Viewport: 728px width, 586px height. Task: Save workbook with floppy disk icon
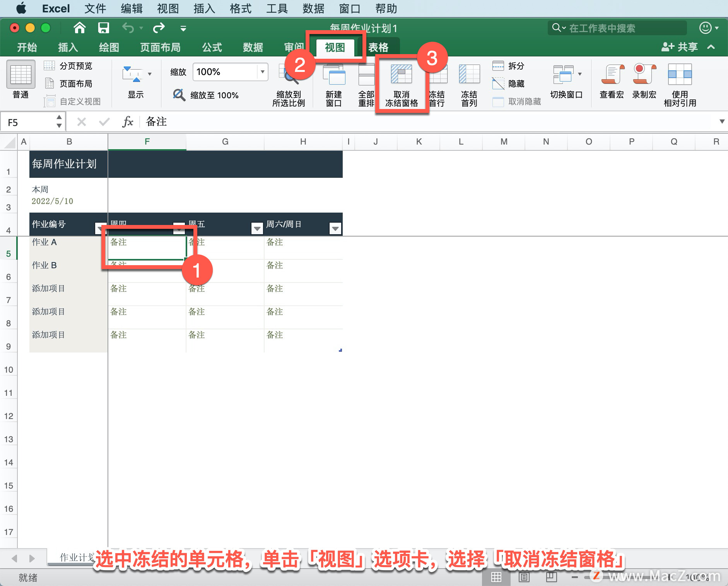tap(103, 28)
